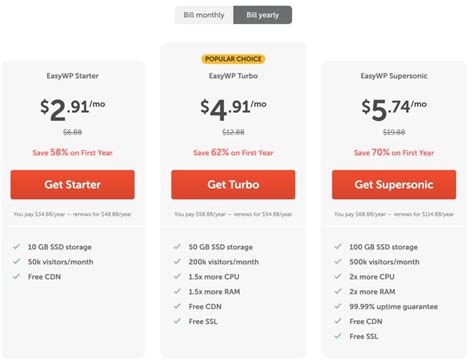
Task: Click the EasyWP Supersonic plan heading
Action: pos(394,76)
